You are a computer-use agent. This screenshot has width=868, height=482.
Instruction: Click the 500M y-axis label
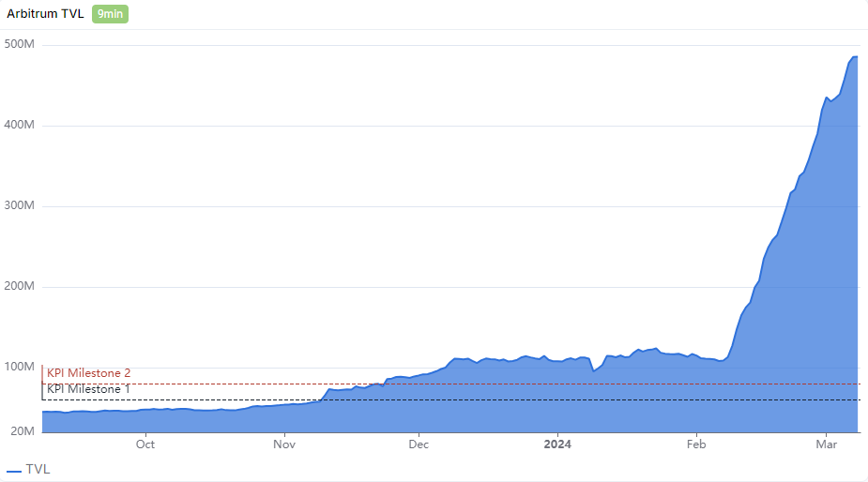point(20,44)
